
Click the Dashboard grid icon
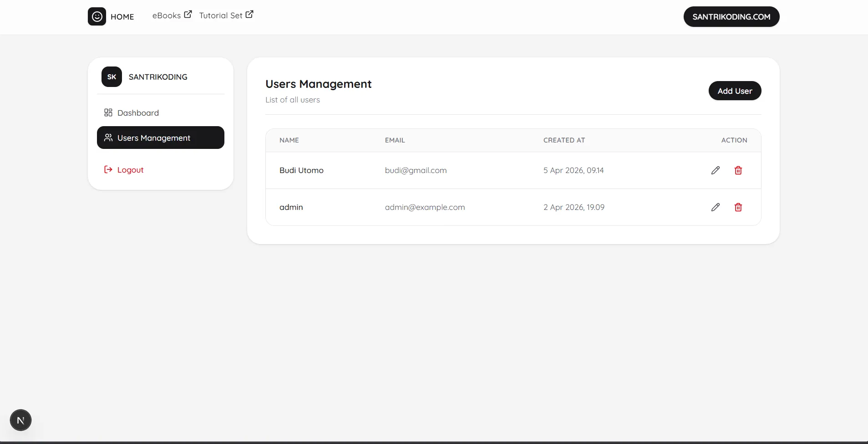pos(108,112)
